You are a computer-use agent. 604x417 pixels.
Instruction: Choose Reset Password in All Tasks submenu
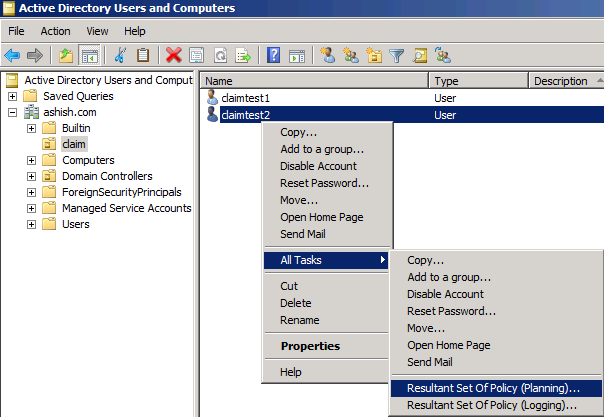(496, 311)
